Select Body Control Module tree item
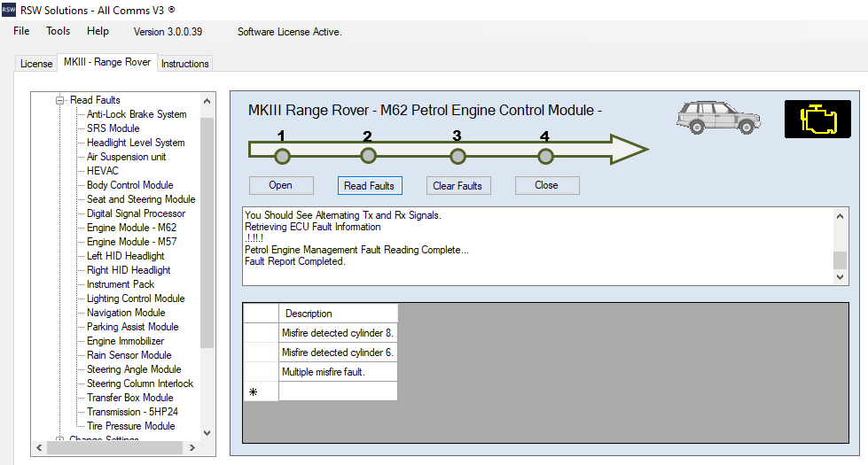Viewport: 868px width, 465px height. pyautogui.click(x=130, y=185)
